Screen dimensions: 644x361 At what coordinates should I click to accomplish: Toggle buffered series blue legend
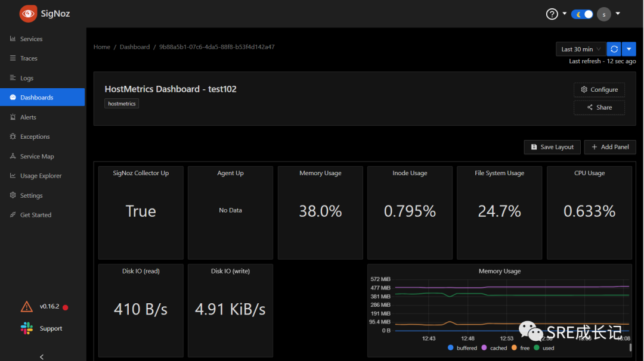(x=463, y=348)
